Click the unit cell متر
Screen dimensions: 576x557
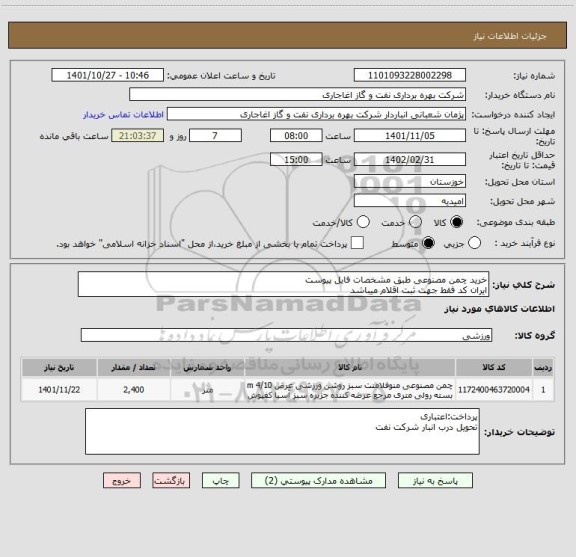(207, 390)
